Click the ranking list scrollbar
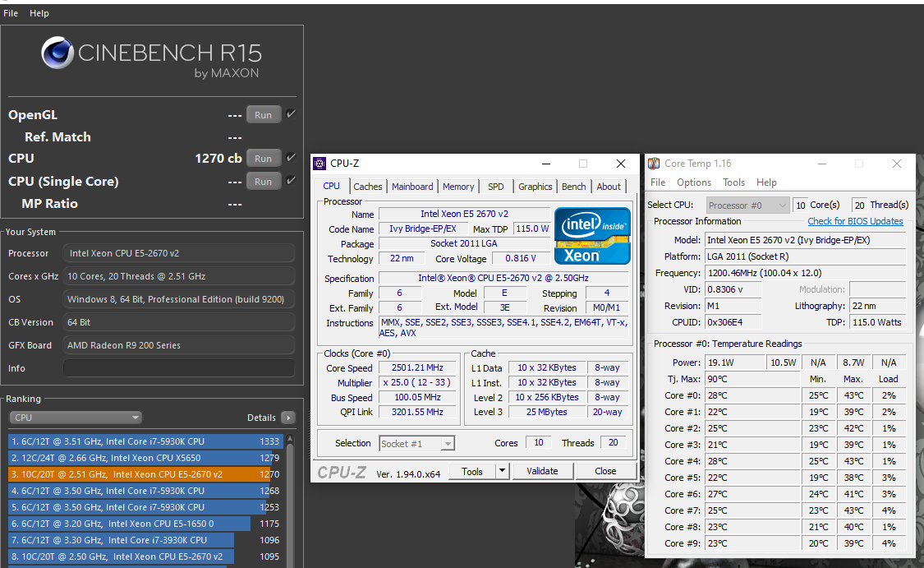The width and height of the screenshot is (924, 568). [x=289, y=510]
